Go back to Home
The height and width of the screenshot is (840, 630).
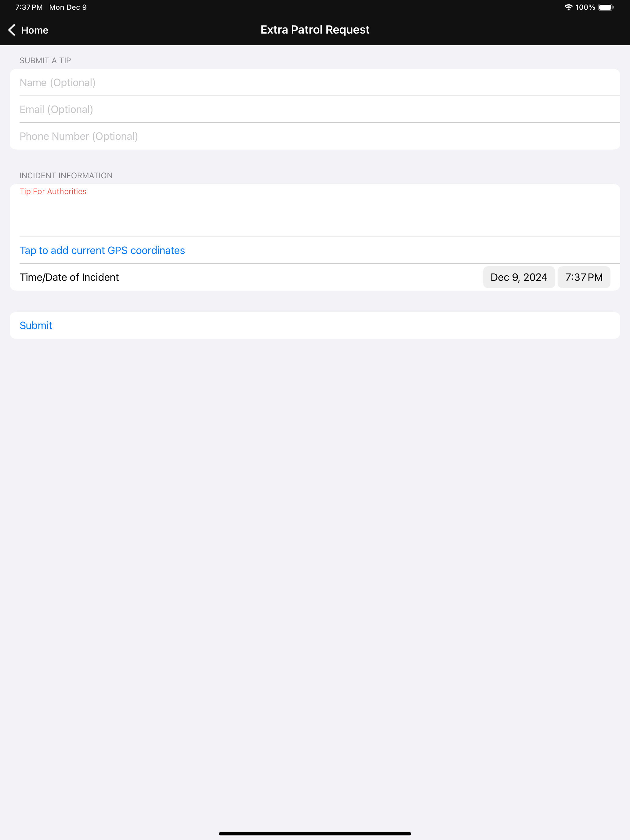28,30
